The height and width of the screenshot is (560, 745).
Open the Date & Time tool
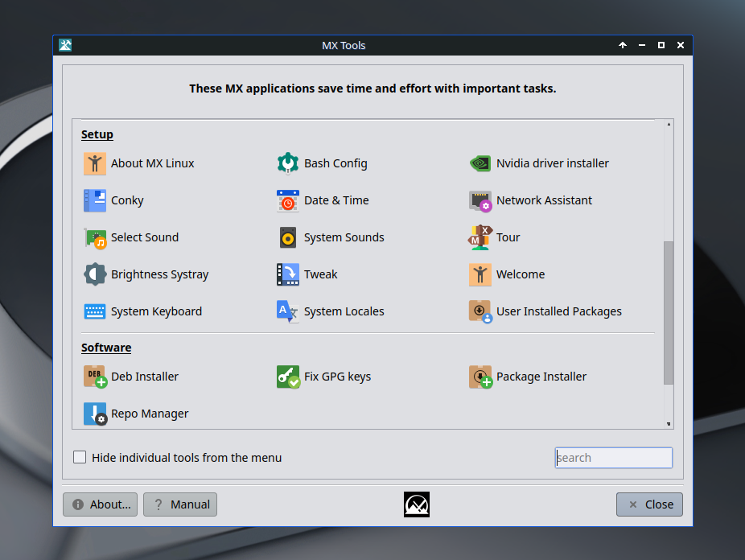point(336,200)
